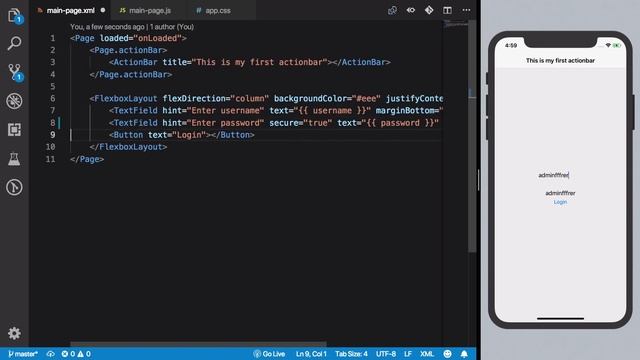
Task: Open the Explorer view in activity bar
Action: pos(14,16)
